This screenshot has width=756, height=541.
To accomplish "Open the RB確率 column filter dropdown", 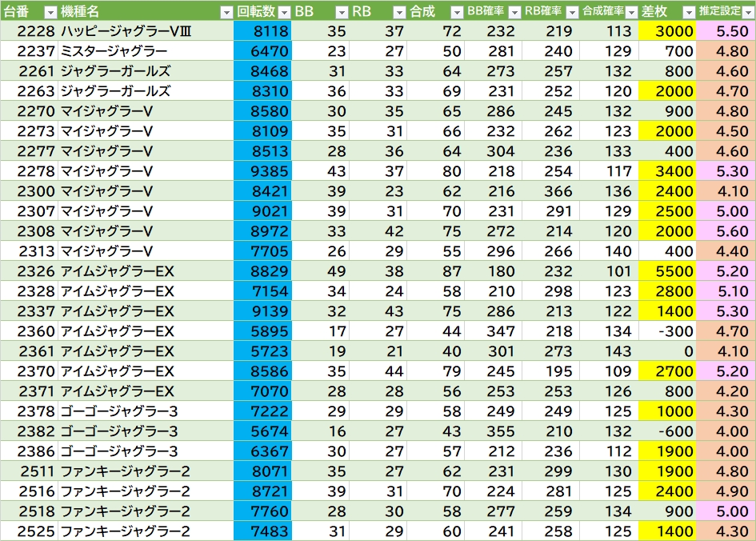I will (x=572, y=12).
